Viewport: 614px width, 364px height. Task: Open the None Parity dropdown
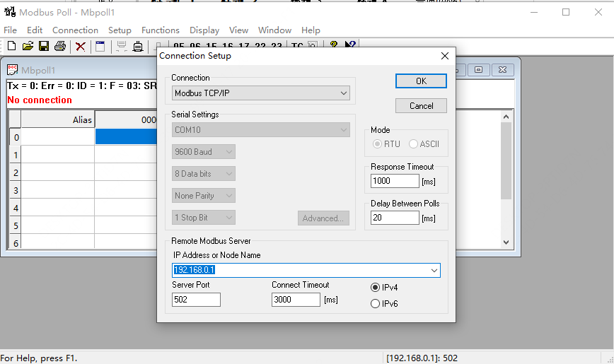(204, 196)
